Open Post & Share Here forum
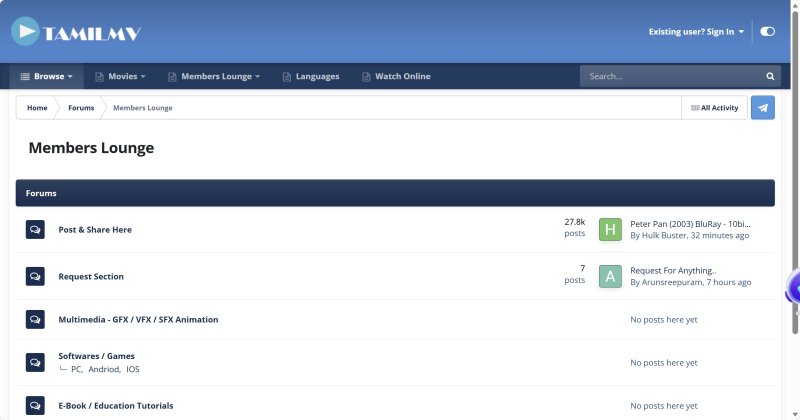This screenshot has width=800, height=420. pyautogui.click(x=95, y=230)
